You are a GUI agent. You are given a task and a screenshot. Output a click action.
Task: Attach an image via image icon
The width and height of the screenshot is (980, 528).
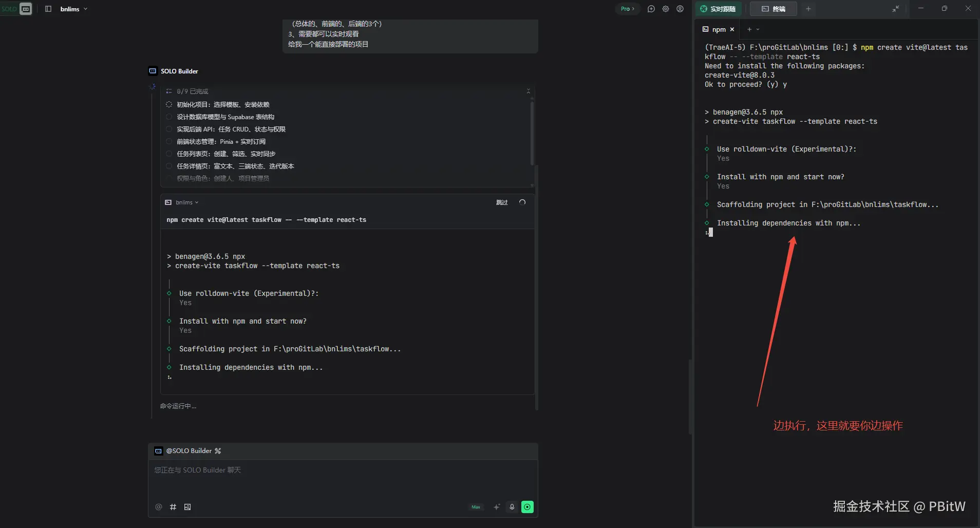click(187, 507)
